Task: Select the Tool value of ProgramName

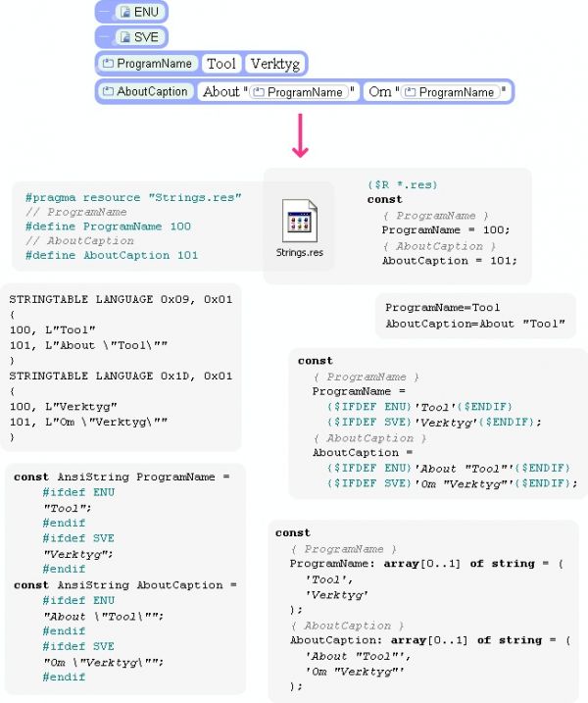Action: pyautogui.click(x=221, y=63)
